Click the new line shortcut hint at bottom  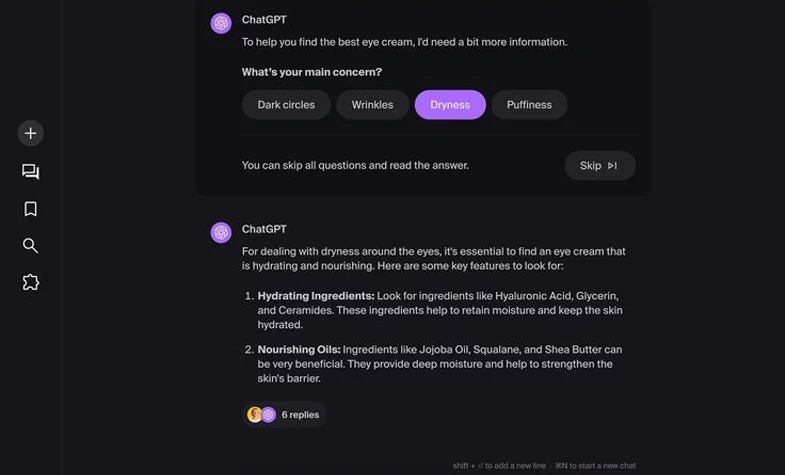coord(498,466)
